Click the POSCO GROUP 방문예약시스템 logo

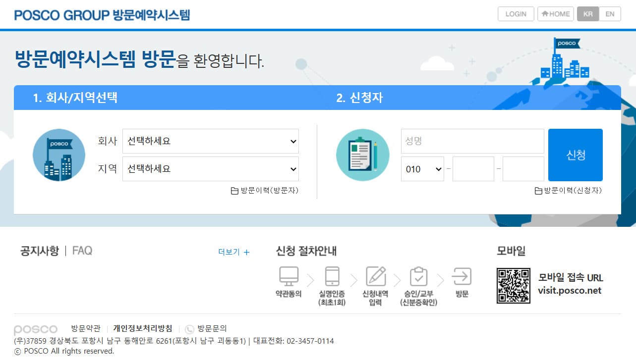102,14
